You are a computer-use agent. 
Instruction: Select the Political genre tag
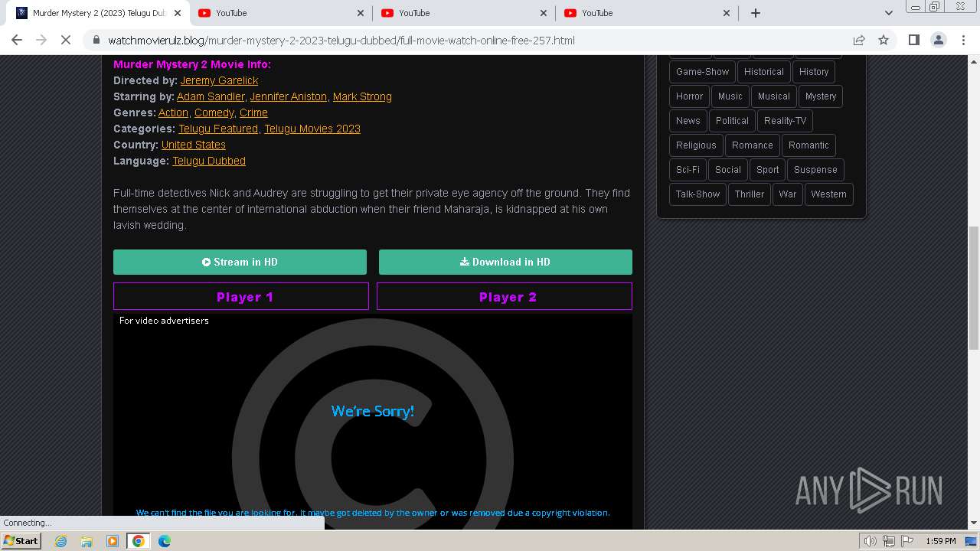(x=732, y=121)
